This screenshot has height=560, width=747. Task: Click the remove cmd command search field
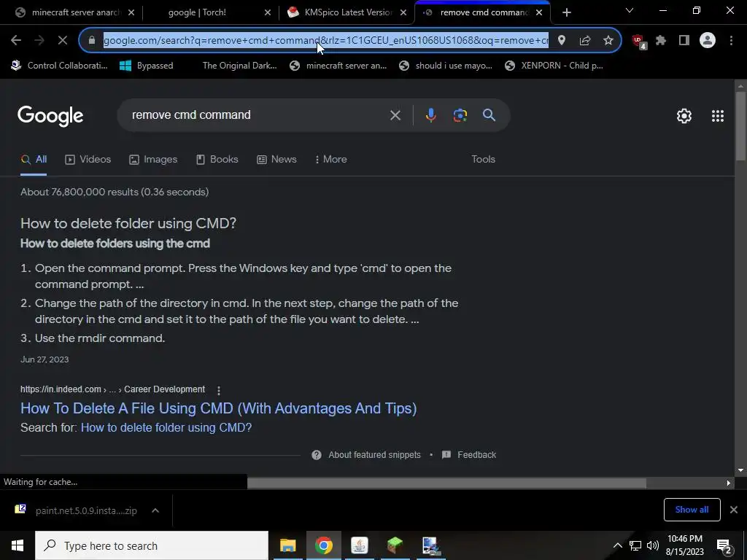pyautogui.click(x=258, y=115)
